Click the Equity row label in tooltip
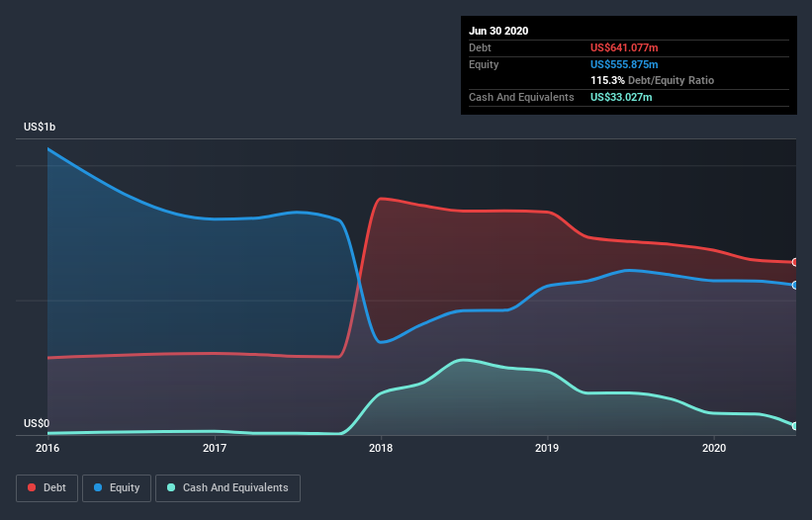The width and height of the screenshot is (812, 520). 484,64
